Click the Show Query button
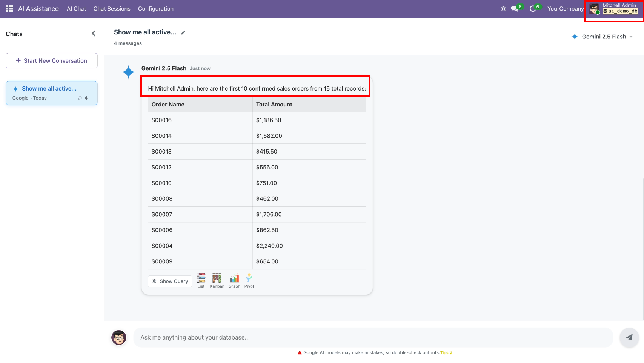This screenshot has width=644, height=363. (170, 281)
